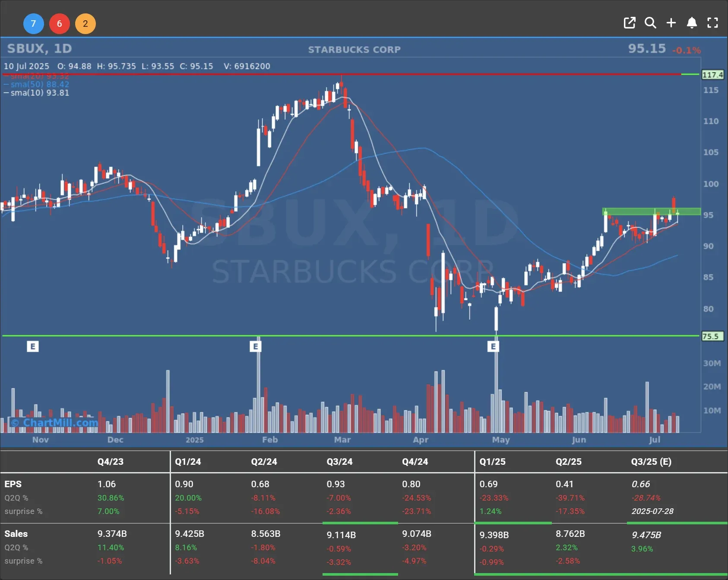This screenshot has width=728, height=580.
Task: Toggle fullscreen chart icon
Action: tap(712, 23)
